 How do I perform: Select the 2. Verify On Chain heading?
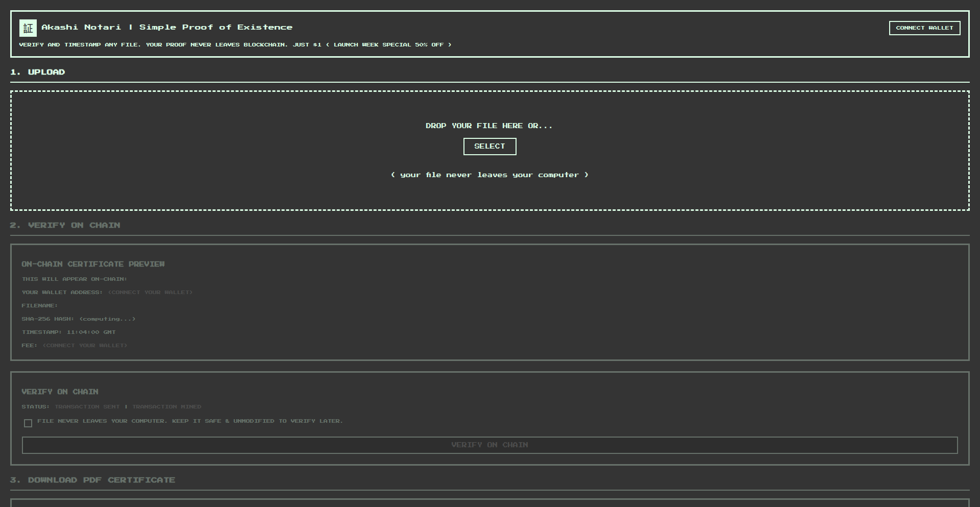pos(65,225)
